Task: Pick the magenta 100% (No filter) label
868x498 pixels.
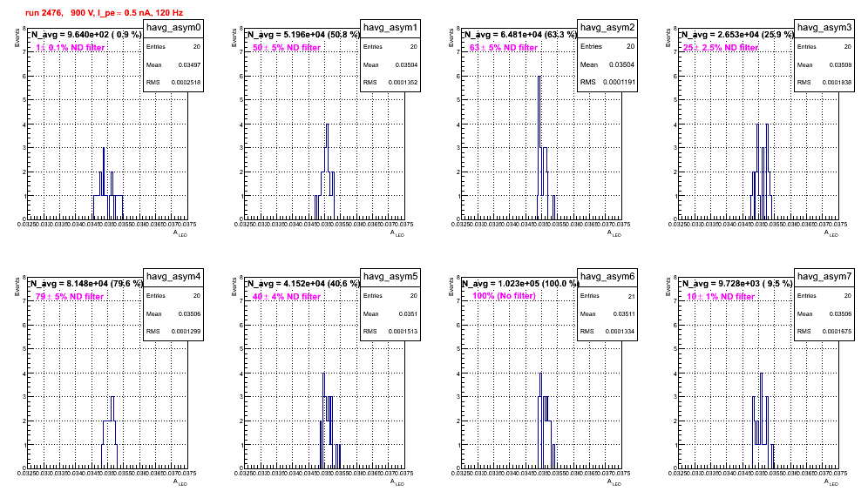Action: 504,296
